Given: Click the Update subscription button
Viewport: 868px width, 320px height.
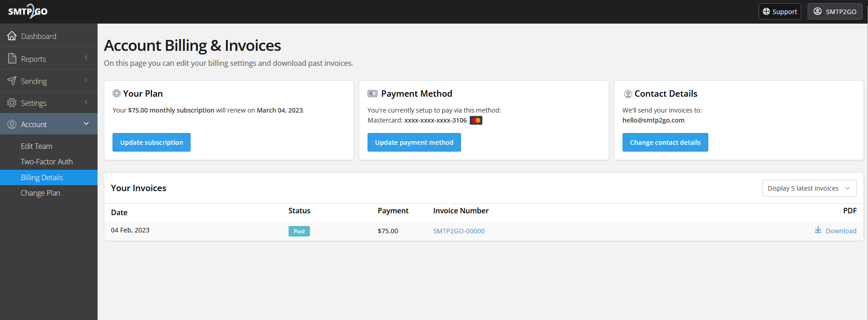Looking at the screenshot, I should click(152, 142).
